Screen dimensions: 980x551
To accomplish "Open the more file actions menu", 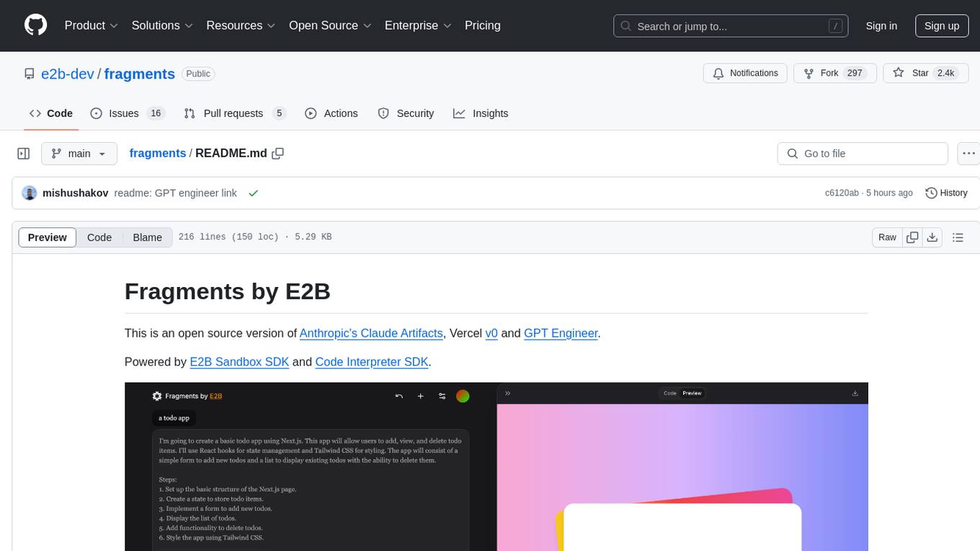I will click(968, 154).
